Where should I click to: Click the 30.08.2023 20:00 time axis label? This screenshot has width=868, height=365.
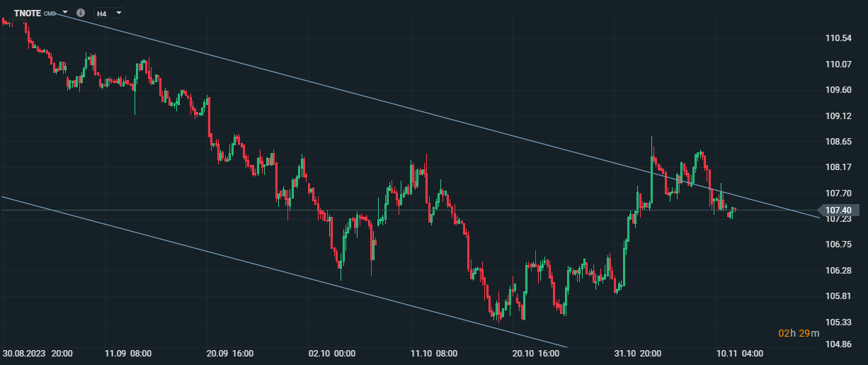coord(36,353)
